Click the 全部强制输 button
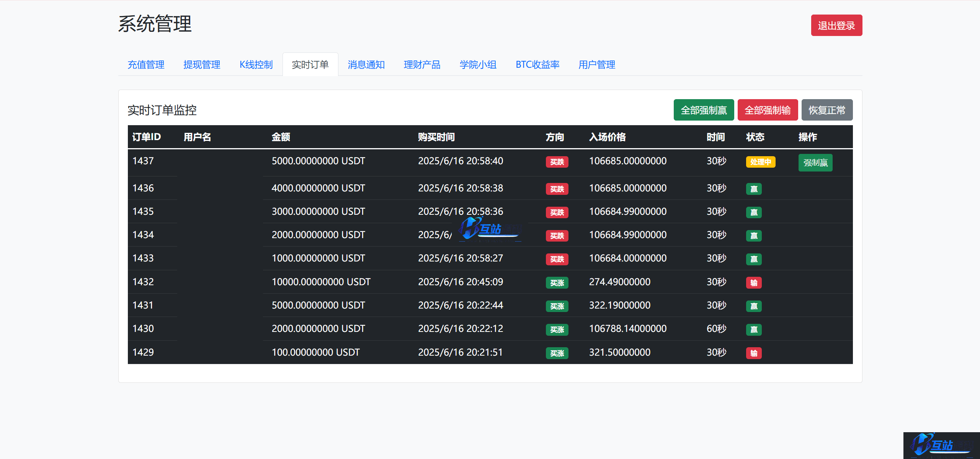980x459 pixels. pos(768,110)
